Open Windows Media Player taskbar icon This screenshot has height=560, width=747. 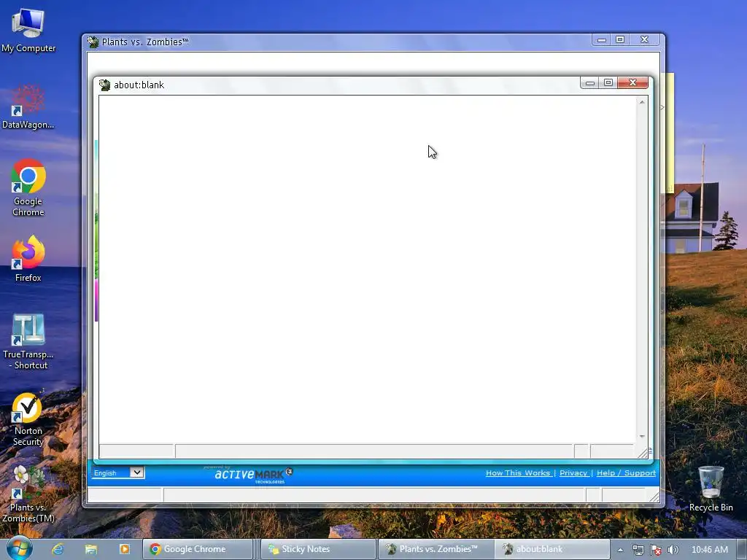[124, 549]
